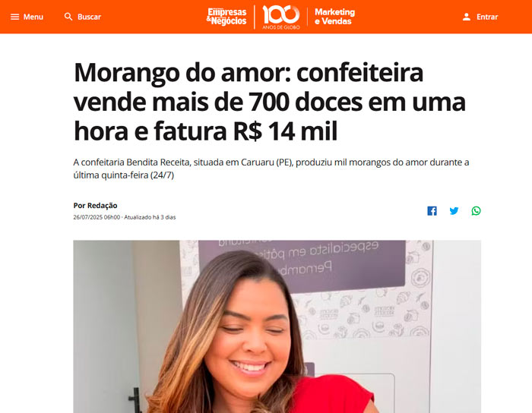Viewport: 532px width, 413px height.
Task: Click the Menu label in header
Action: (33, 17)
